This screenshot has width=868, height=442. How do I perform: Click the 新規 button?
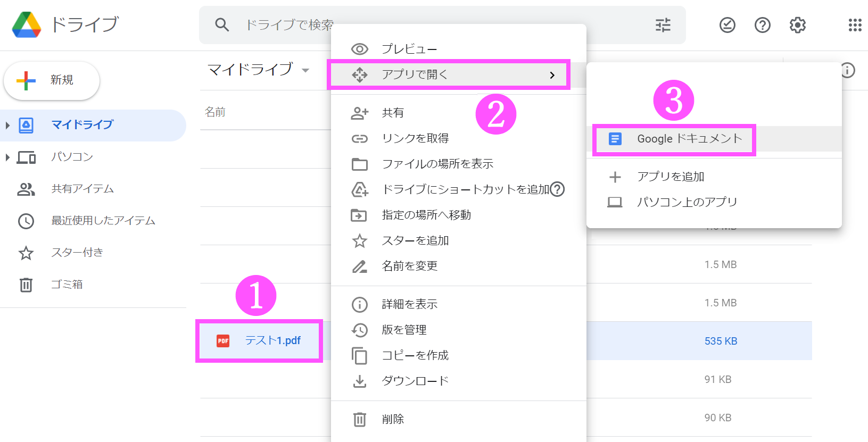[x=52, y=81]
